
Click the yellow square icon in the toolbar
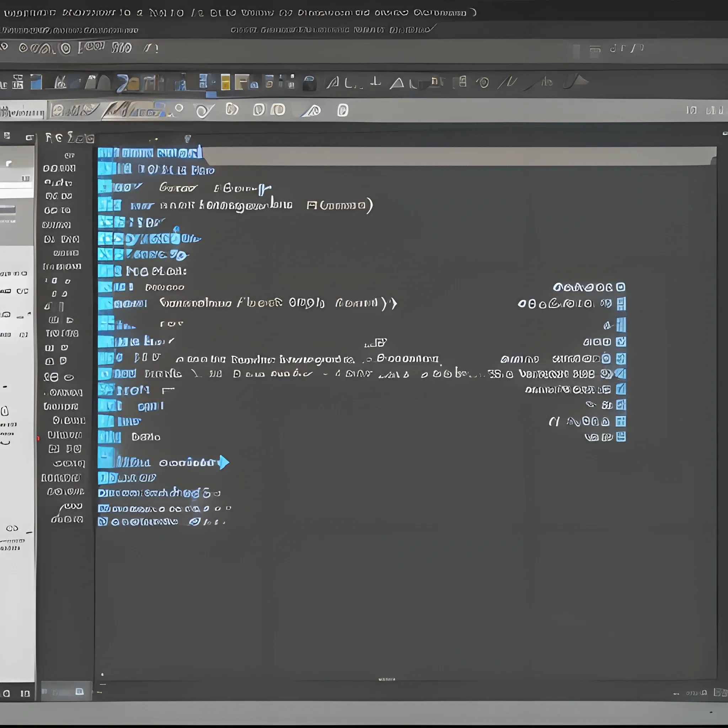point(225,82)
